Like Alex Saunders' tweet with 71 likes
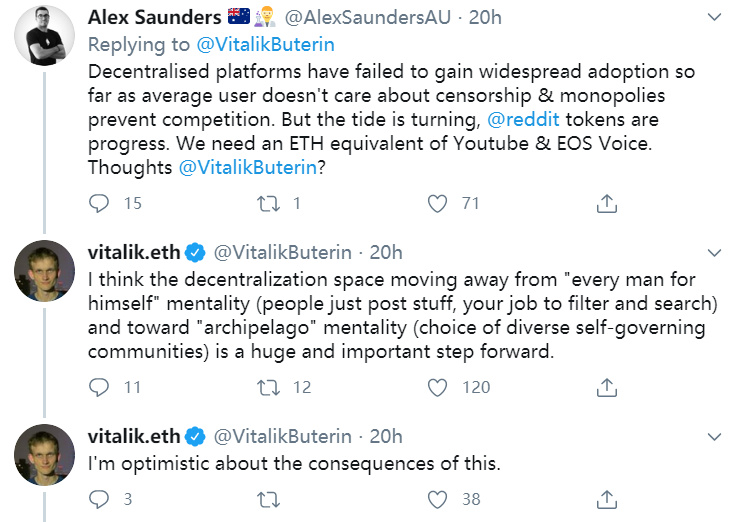The height and width of the screenshot is (522, 732). 437,204
